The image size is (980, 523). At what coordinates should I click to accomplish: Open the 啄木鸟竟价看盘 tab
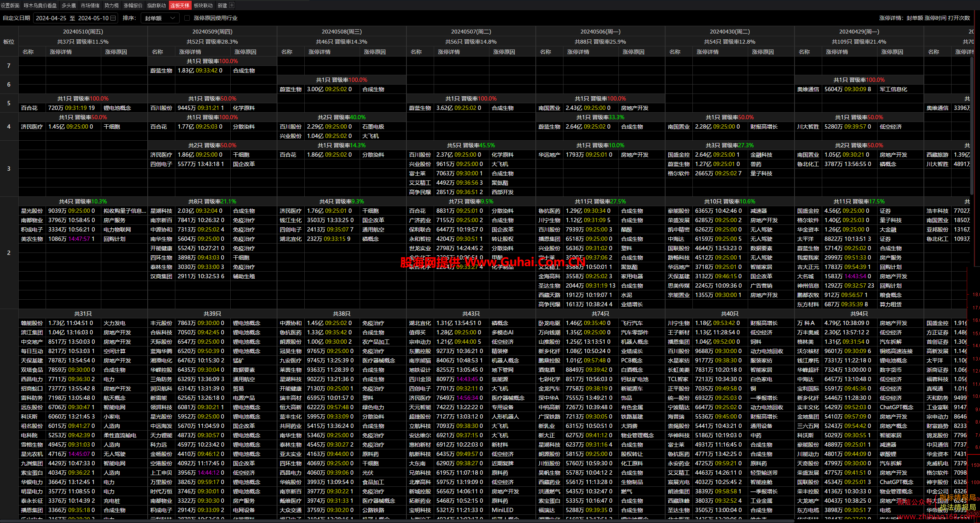40,5
